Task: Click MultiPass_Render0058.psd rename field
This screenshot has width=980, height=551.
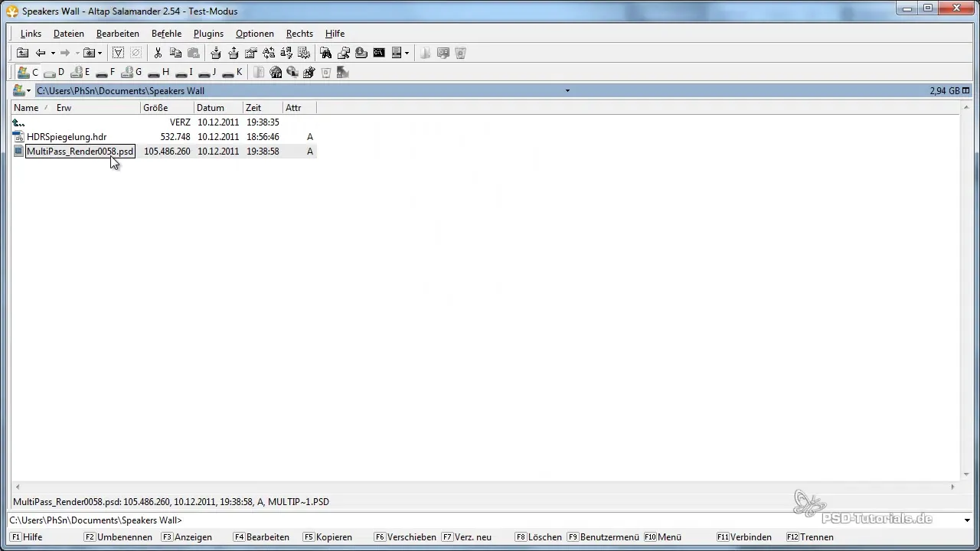Action: tap(80, 152)
